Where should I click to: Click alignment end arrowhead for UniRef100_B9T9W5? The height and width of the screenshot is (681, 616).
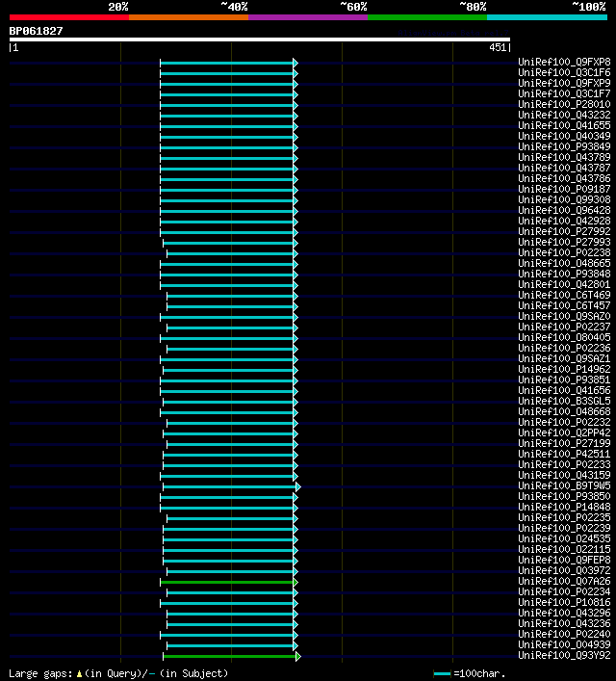click(x=298, y=486)
